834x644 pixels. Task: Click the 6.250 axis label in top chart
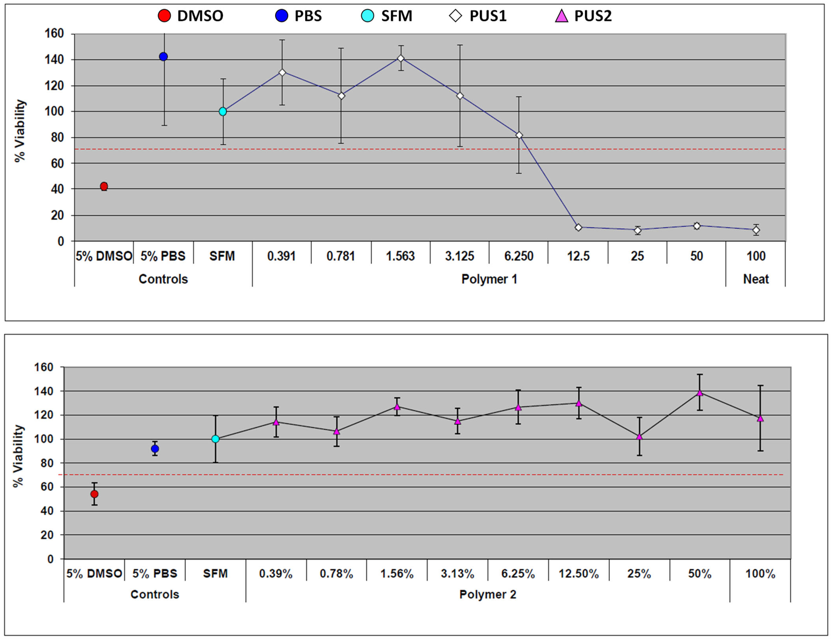tap(519, 256)
